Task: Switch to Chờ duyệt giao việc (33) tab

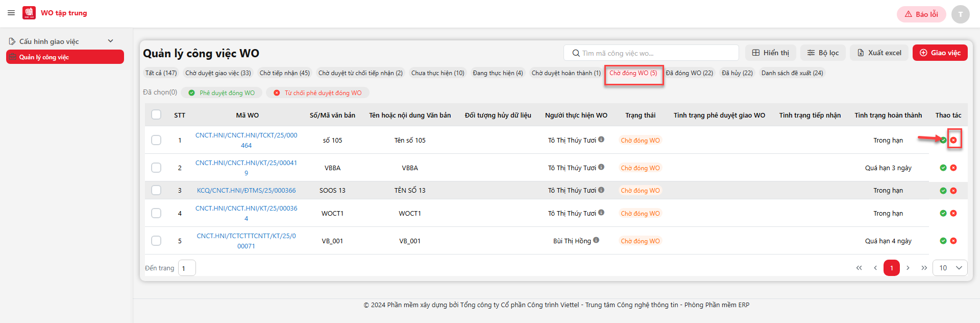Action: click(x=218, y=73)
